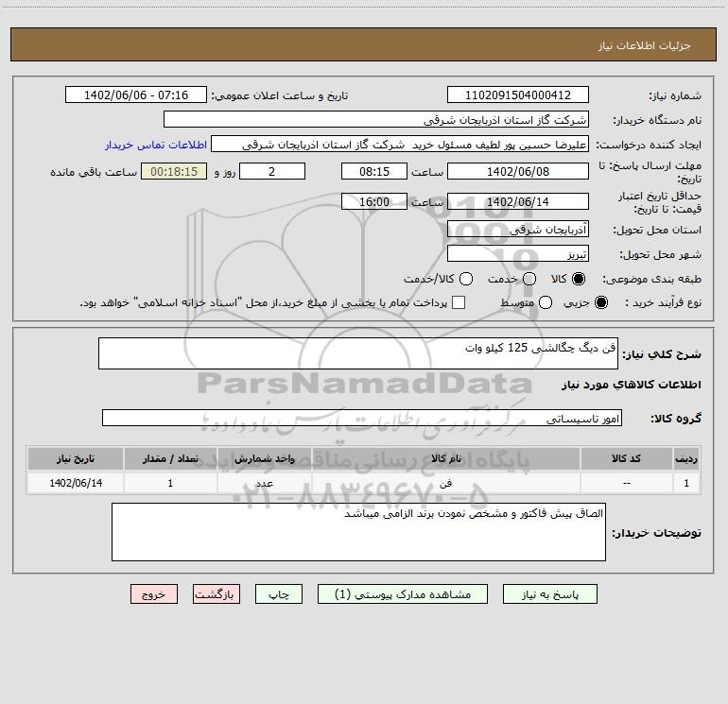Viewport: 728px width, 704px height.
Task: Click the واحد شمارش column header
Action: click(x=264, y=458)
